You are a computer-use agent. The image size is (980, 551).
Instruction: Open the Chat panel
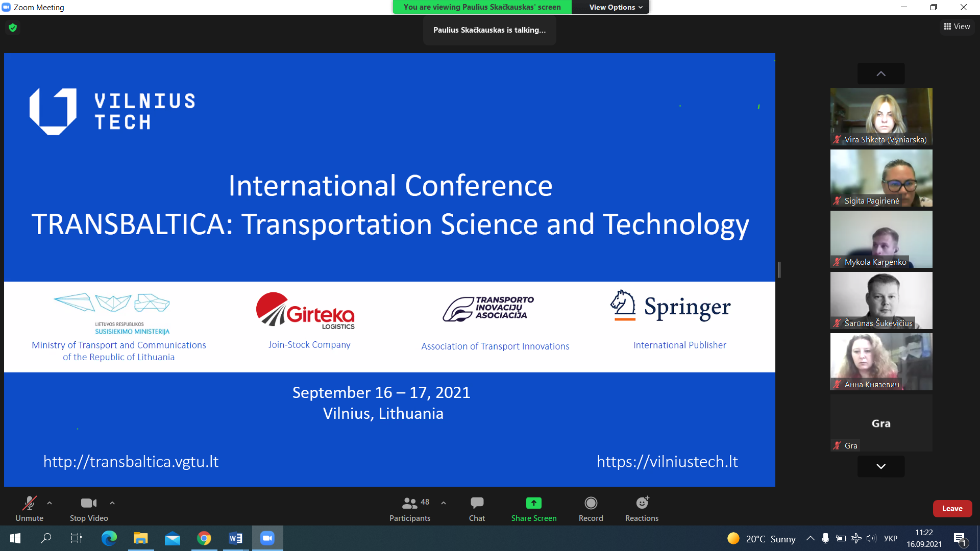tap(477, 509)
